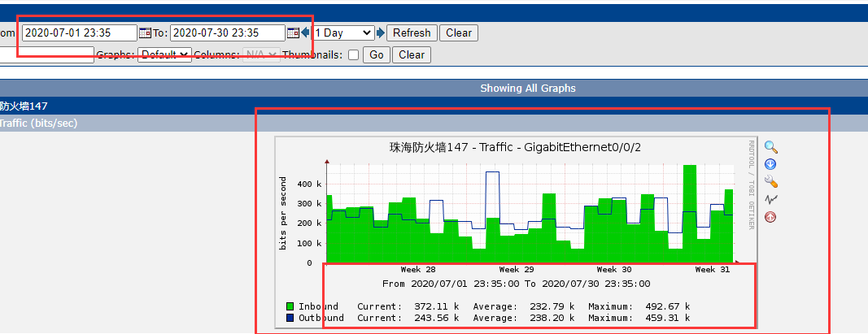
Task: Open the From date calendar picker
Action: (145, 33)
